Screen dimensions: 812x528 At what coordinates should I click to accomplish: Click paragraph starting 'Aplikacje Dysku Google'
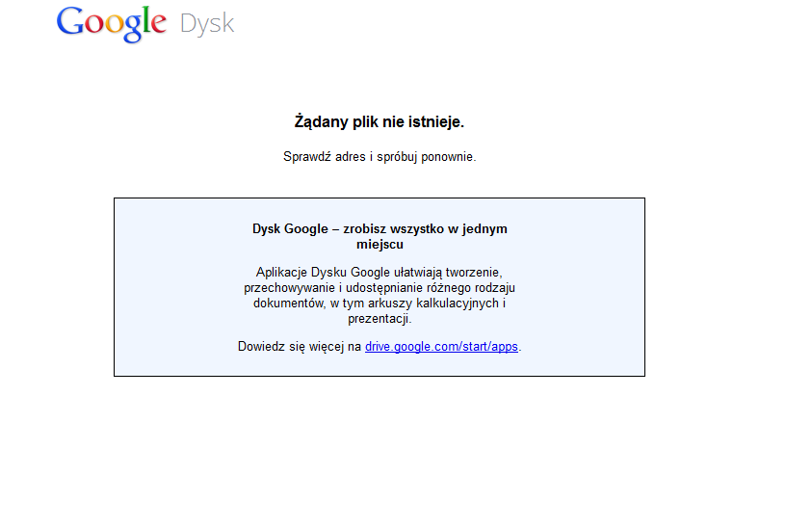point(380,296)
